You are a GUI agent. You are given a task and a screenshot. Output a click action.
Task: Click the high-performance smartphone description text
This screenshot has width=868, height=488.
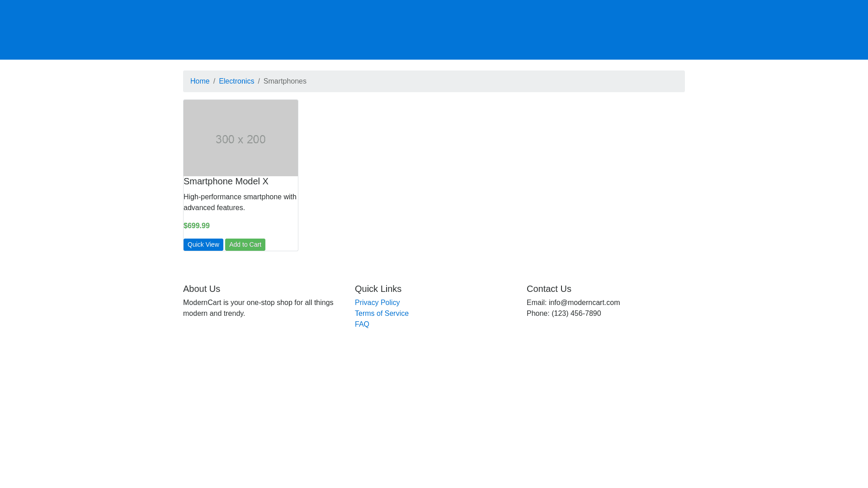pyautogui.click(x=240, y=202)
